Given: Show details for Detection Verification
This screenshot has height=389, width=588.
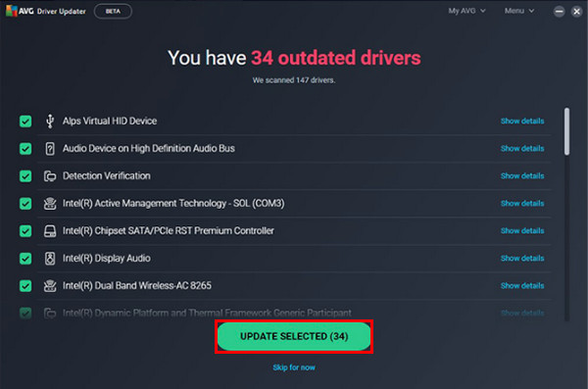Looking at the screenshot, I should [x=522, y=176].
